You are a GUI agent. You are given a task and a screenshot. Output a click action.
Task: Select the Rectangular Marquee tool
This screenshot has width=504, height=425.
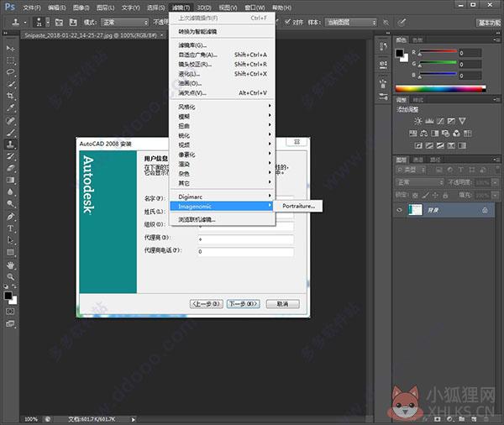(x=10, y=60)
